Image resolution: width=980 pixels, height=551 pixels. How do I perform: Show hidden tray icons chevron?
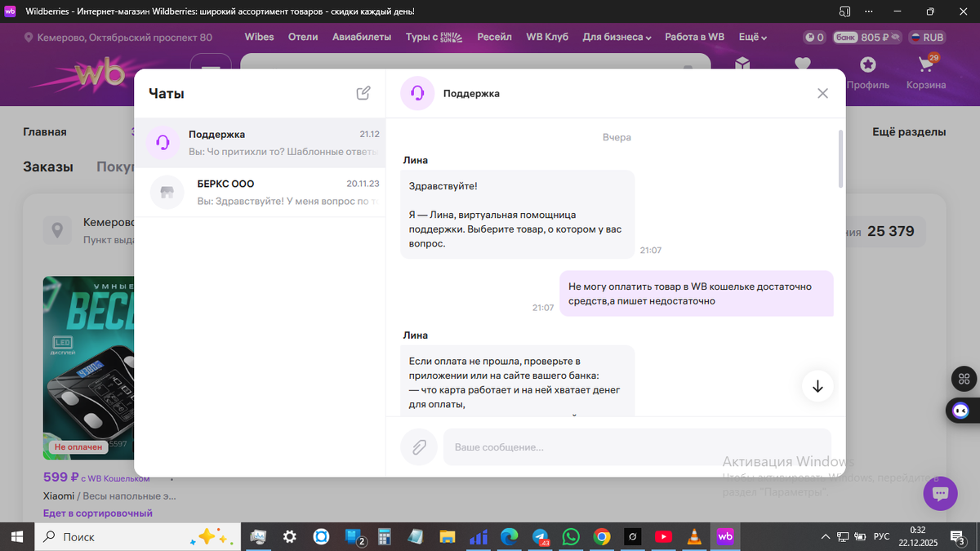click(826, 536)
